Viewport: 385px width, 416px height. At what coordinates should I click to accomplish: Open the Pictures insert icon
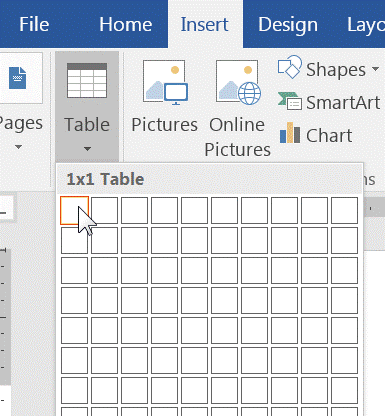pyautogui.click(x=165, y=82)
